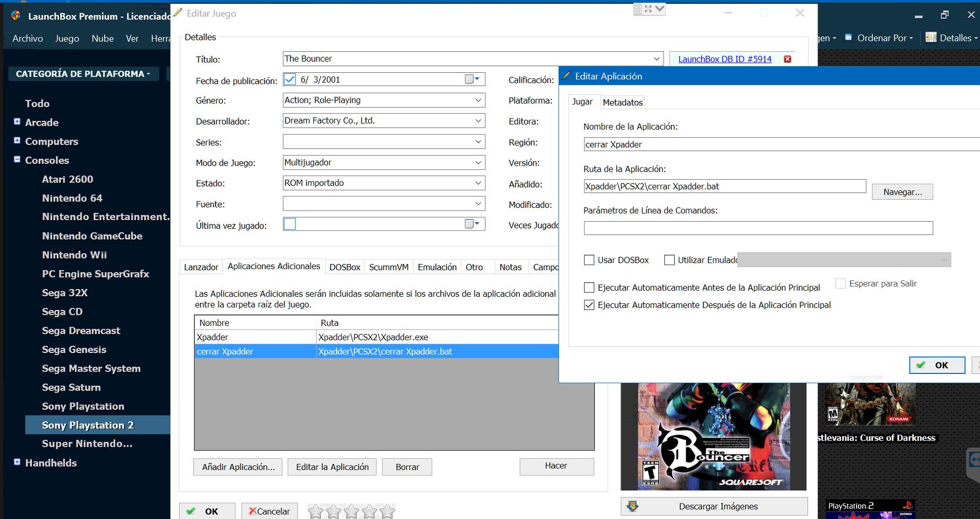Open Género dropdown
Viewport: 980px width, 519px height.
point(478,100)
